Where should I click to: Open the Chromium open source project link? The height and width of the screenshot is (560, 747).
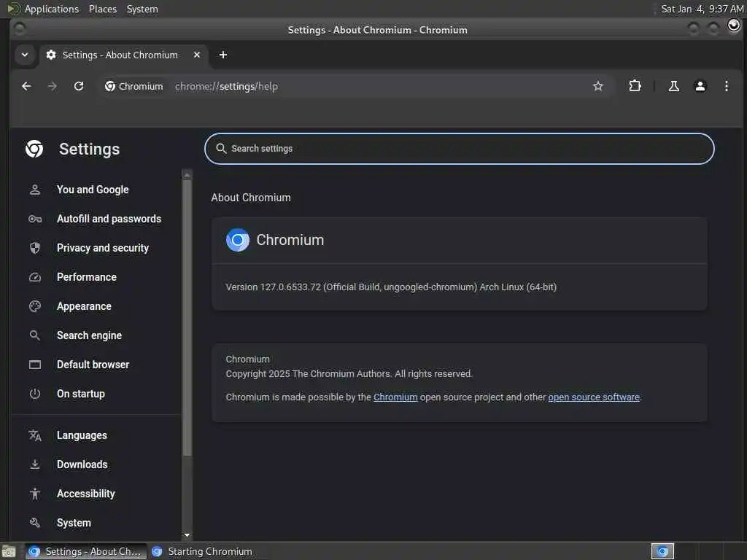[395, 397]
